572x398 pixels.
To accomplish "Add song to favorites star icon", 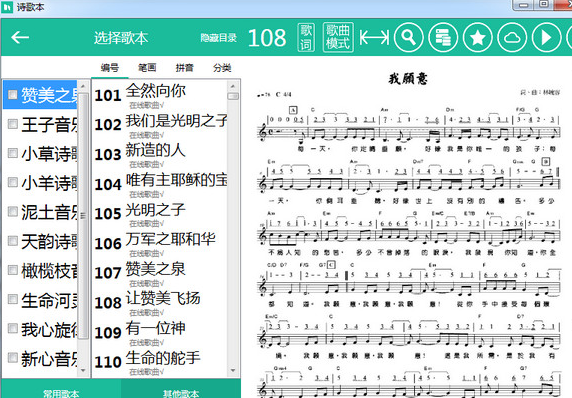I will coord(478,37).
